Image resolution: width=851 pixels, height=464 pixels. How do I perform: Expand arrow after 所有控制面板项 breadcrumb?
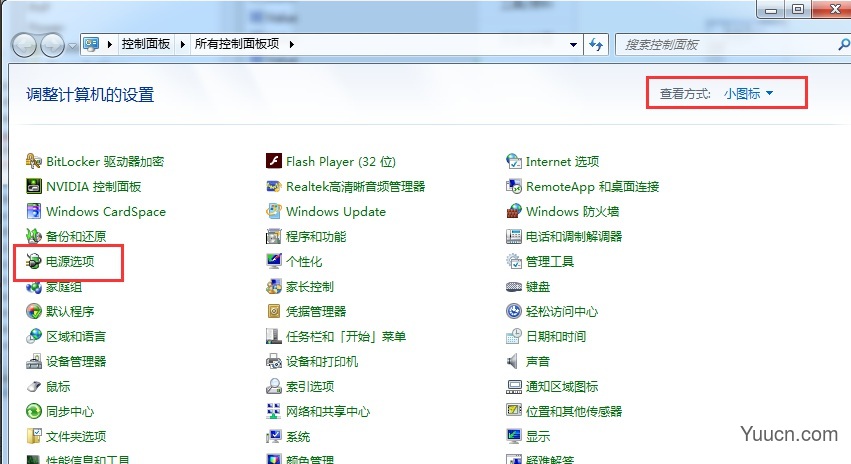coord(292,45)
